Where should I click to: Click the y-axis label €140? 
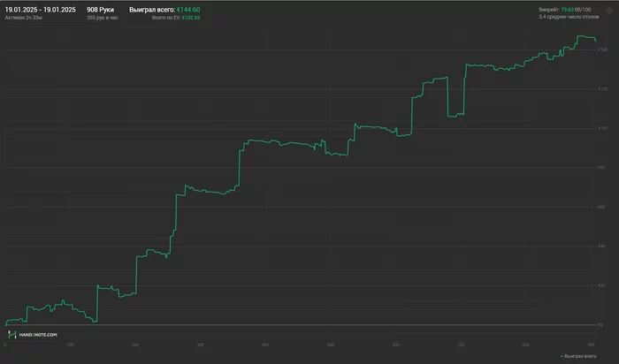pyautogui.click(x=602, y=49)
